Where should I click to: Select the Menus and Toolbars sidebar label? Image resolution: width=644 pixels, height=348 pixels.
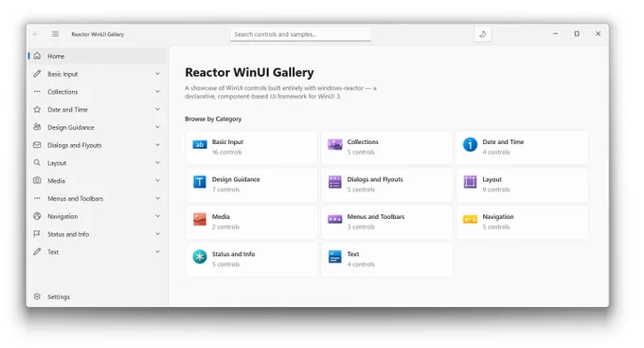pyautogui.click(x=75, y=199)
